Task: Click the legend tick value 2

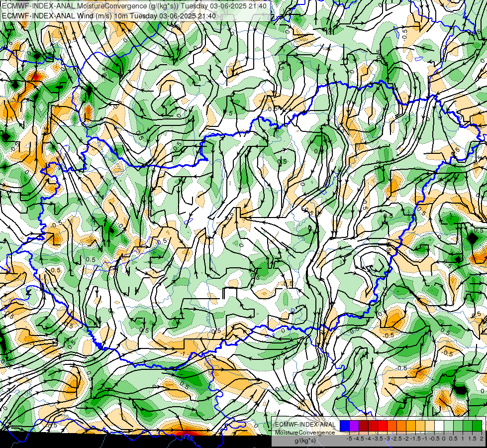Action: (482, 439)
